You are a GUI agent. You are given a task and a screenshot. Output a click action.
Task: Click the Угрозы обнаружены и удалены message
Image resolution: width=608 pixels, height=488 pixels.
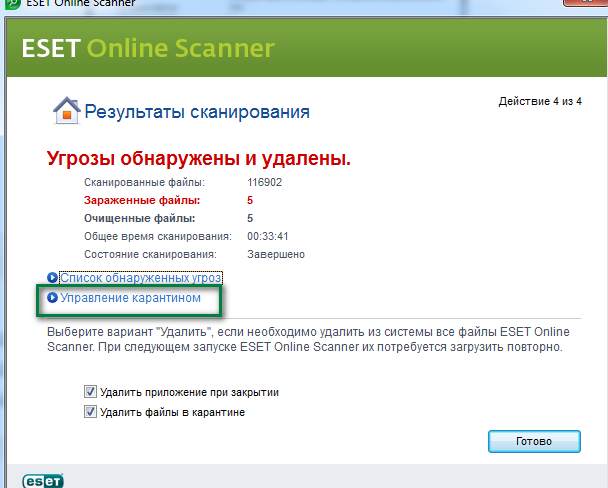(x=199, y=159)
